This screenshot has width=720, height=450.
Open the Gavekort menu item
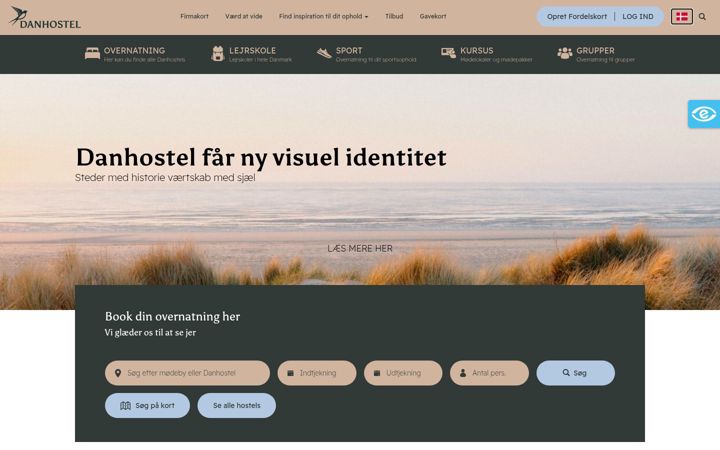click(433, 16)
